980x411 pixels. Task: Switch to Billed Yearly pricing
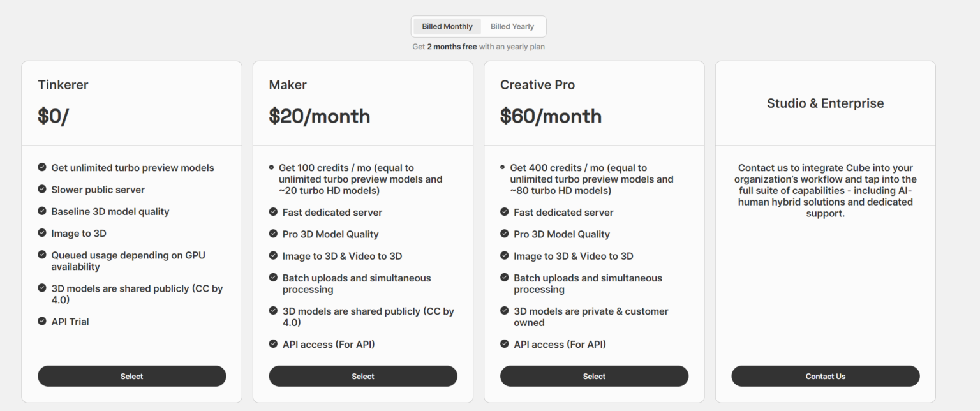pyautogui.click(x=512, y=27)
